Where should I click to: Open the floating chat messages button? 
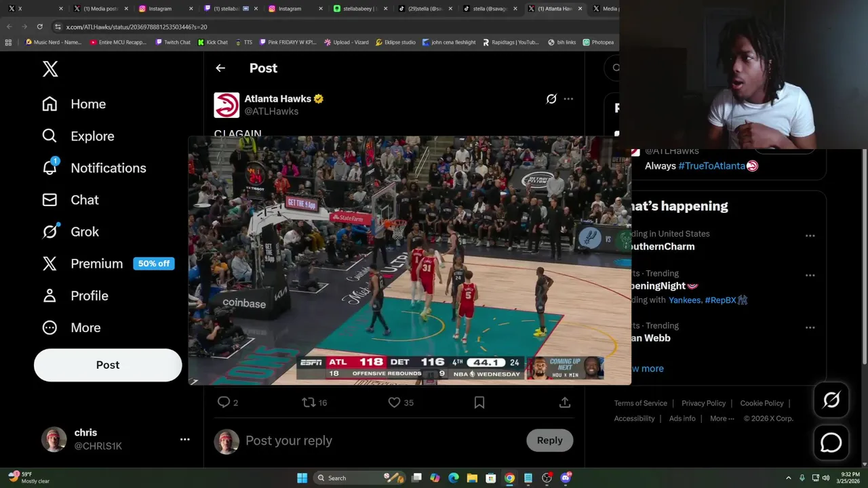click(x=831, y=443)
